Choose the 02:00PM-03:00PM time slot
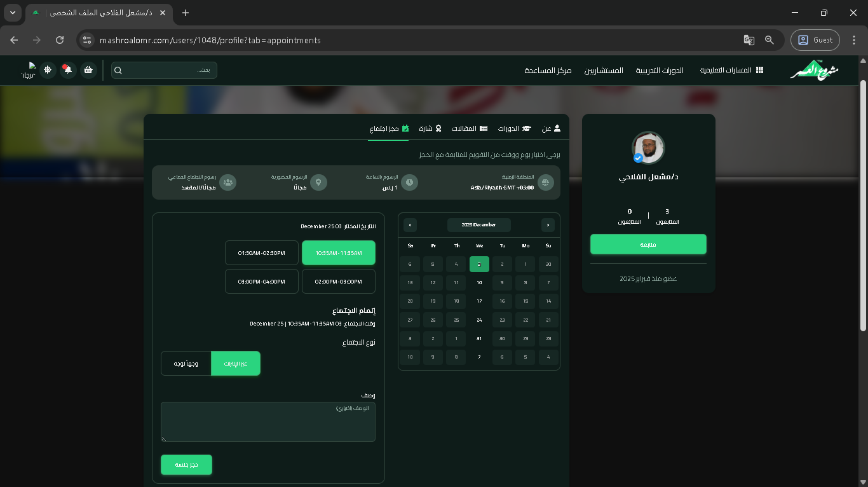The height and width of the screenshot is (487, 868). point(338,282)
